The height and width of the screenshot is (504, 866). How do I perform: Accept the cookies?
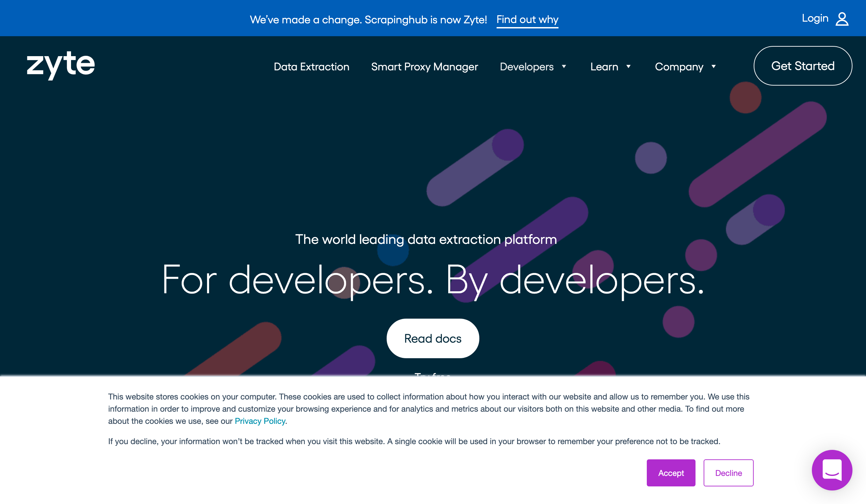click(671, 473)
